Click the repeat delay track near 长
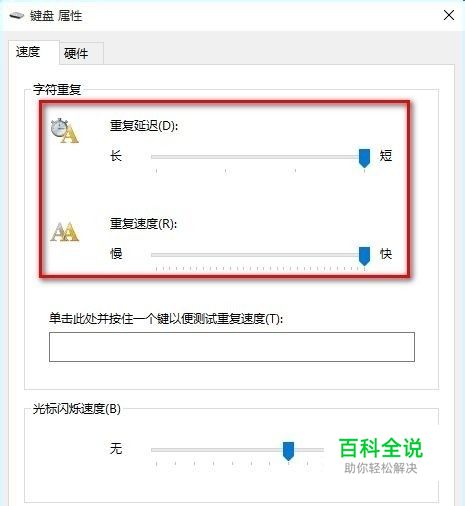 pos(173,157)
